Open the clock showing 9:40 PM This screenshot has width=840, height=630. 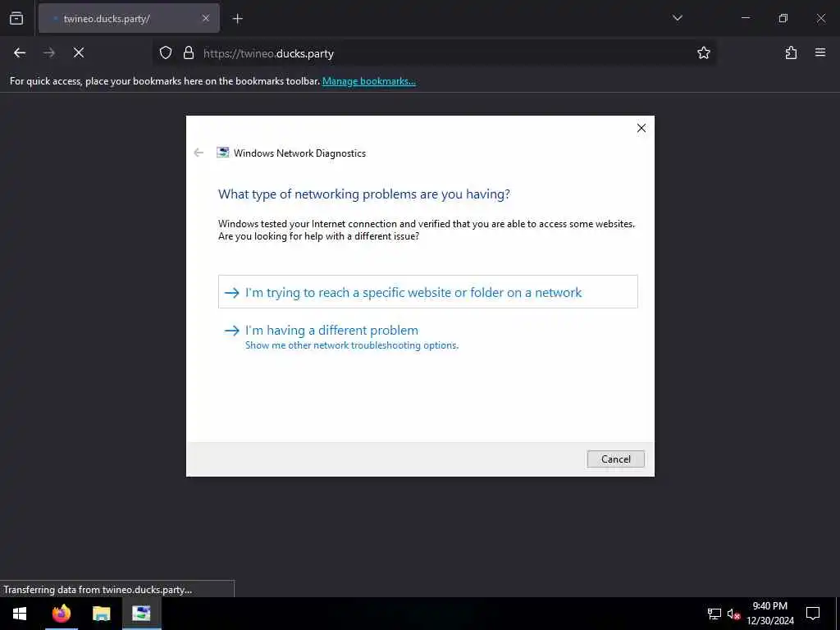[x=770, y=614]
